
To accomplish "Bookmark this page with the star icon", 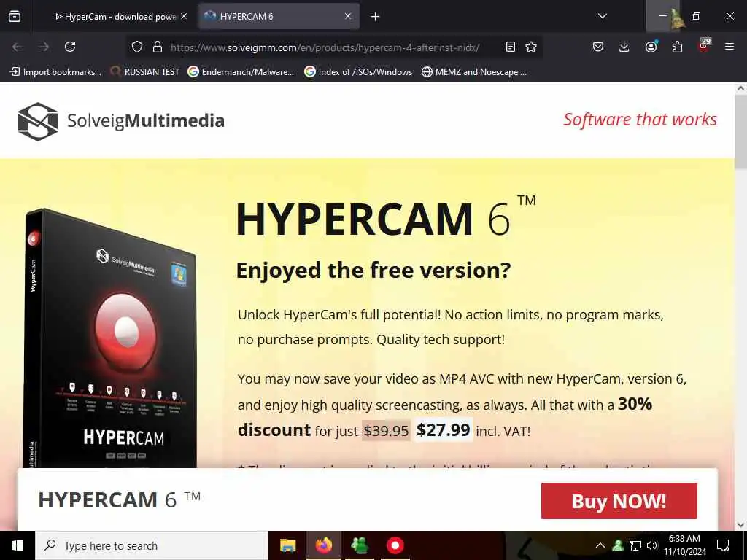I will [531, 47].
